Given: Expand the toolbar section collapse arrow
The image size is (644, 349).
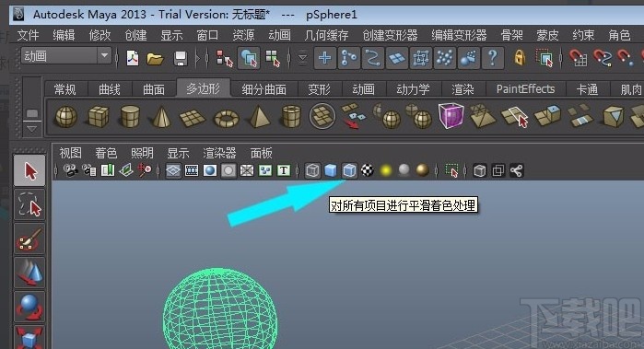Looking at the screenshot, I should pyautogui.click(x=198, y=58).
